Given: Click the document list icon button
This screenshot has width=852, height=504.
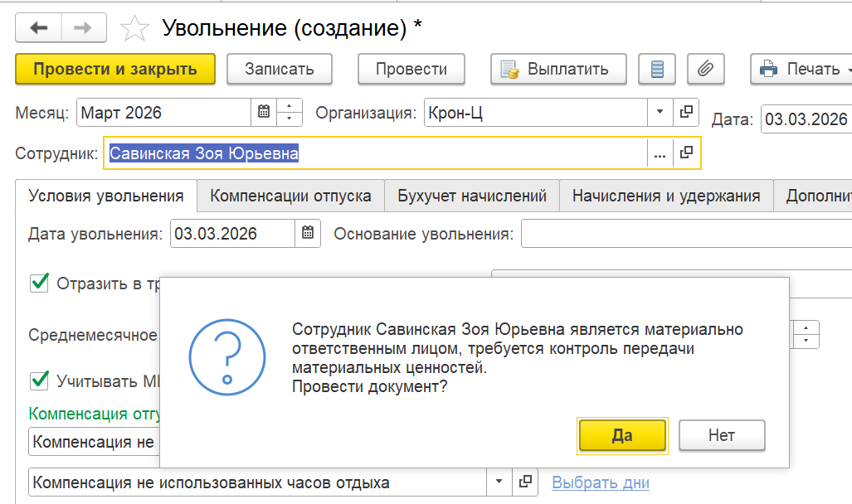Looking at the screenshot, I should click(657, 70).
